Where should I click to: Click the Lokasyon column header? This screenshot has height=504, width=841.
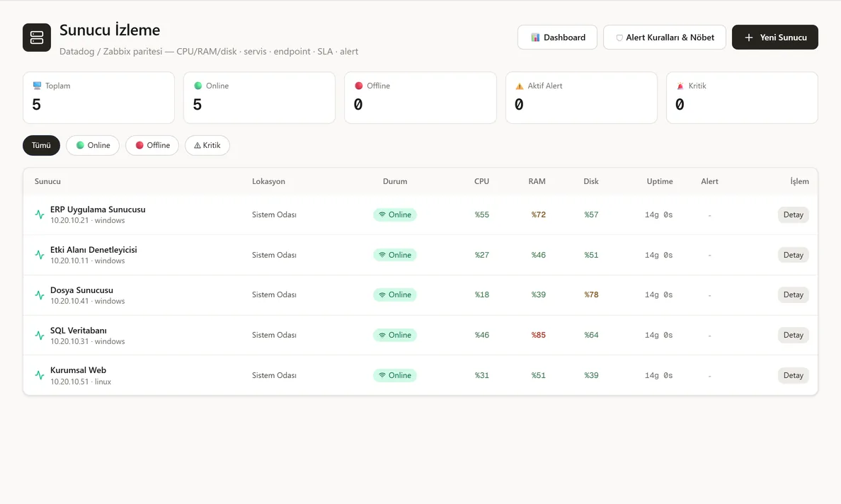(x=269, y=181)
